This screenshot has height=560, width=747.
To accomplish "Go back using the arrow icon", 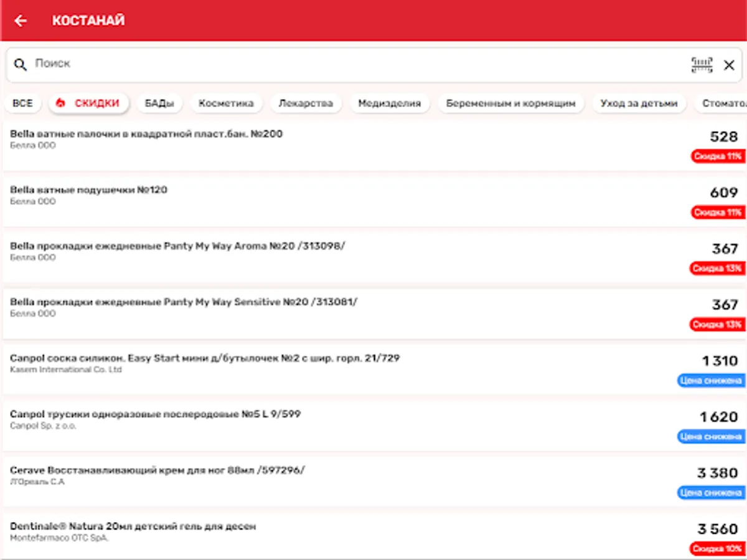I will pos(21,21).
